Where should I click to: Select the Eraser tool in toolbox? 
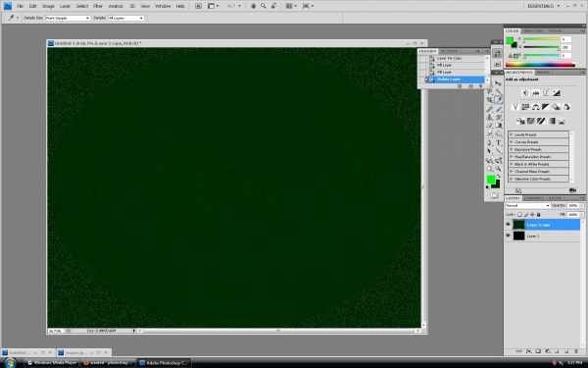click(x=489, y=126)
